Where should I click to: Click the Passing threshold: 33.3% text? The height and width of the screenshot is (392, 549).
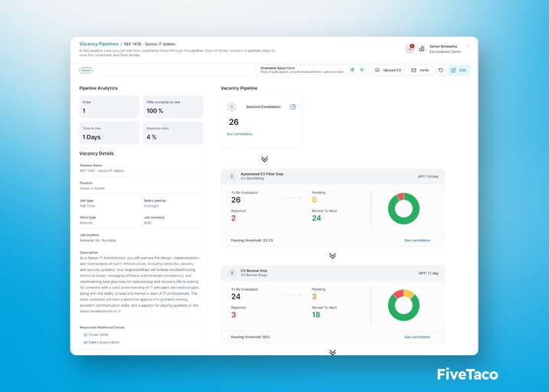252,240
